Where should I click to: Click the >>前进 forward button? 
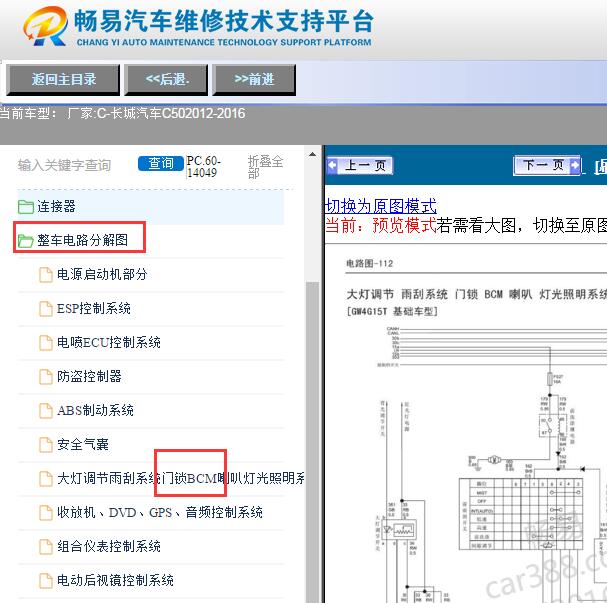(x=254, y=80)
